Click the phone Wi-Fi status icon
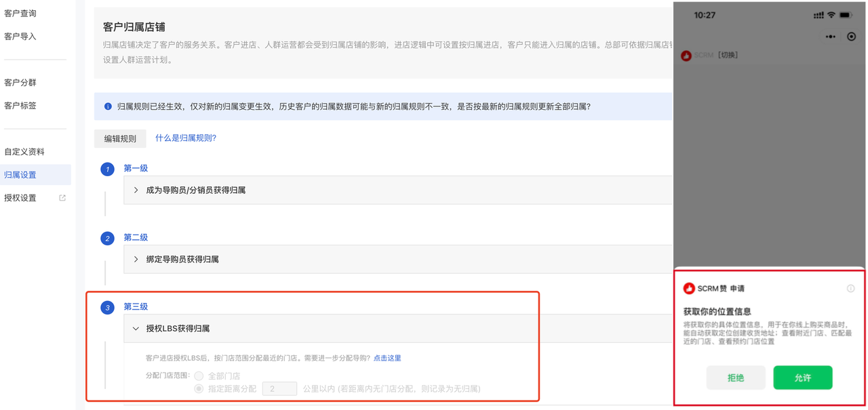Image resolution: width=868 pixels, height=410 pixels. click(x=831, y=15)
